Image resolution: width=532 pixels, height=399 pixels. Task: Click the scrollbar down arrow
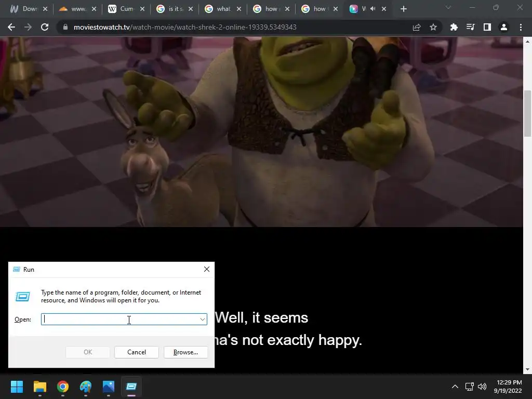(527, 369)
